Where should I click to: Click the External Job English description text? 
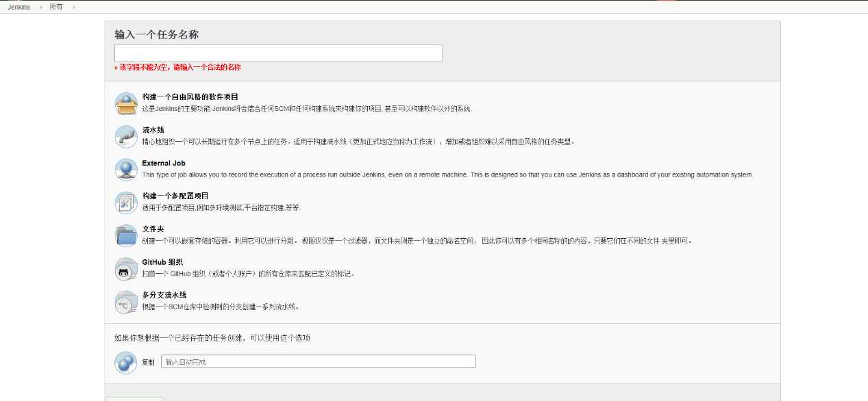447,174
